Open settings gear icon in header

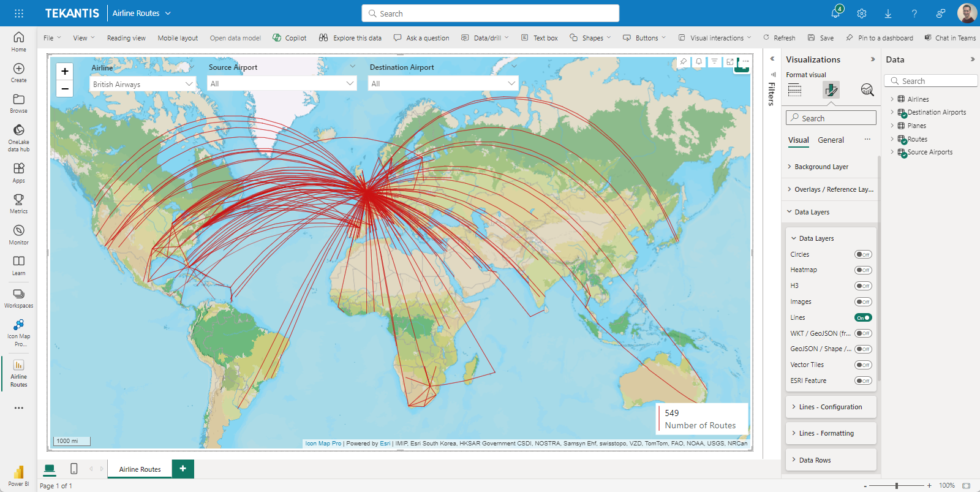pyautogui.click(x=862, y=13)
